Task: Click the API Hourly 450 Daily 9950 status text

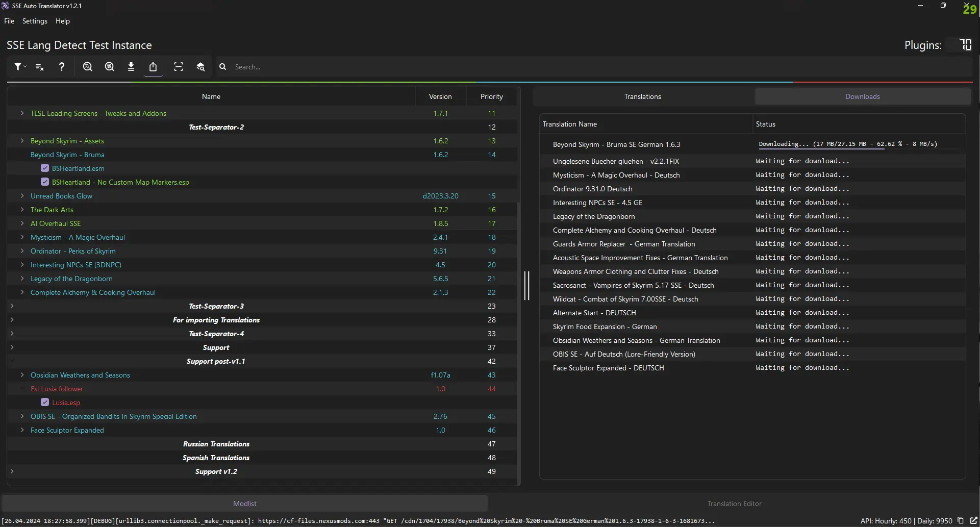Action: 906,521
